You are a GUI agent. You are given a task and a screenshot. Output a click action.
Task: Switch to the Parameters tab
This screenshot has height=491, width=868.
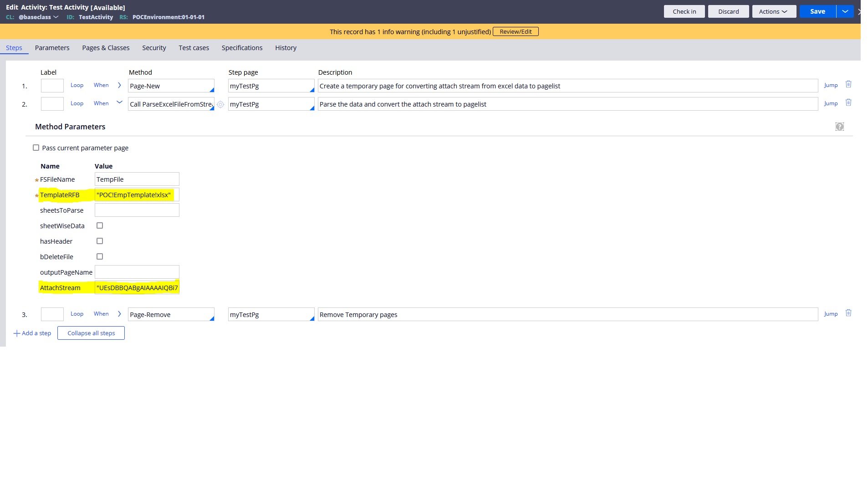52,48
